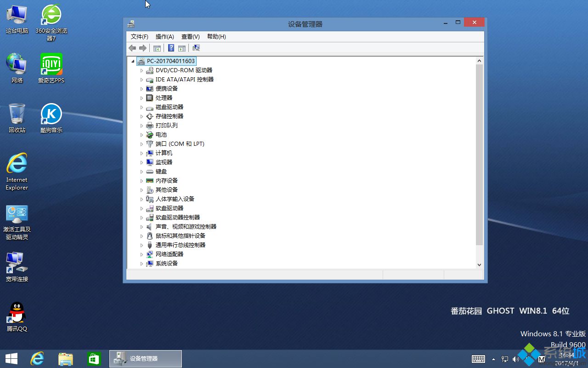588x368 pixels.
Task: Scan for hardware changes via toolbar icon
Action: coord(196,48)
